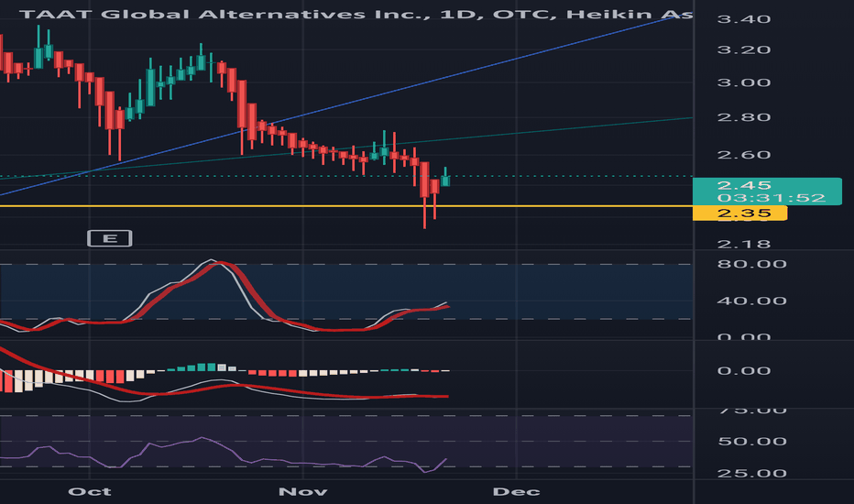Click the 2.60 price axis label
This screenshot has height=504, width=854.
click(744, 155)
